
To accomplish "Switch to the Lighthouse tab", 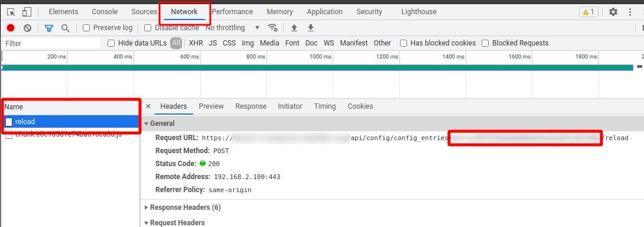I will (x=419, y=12).
